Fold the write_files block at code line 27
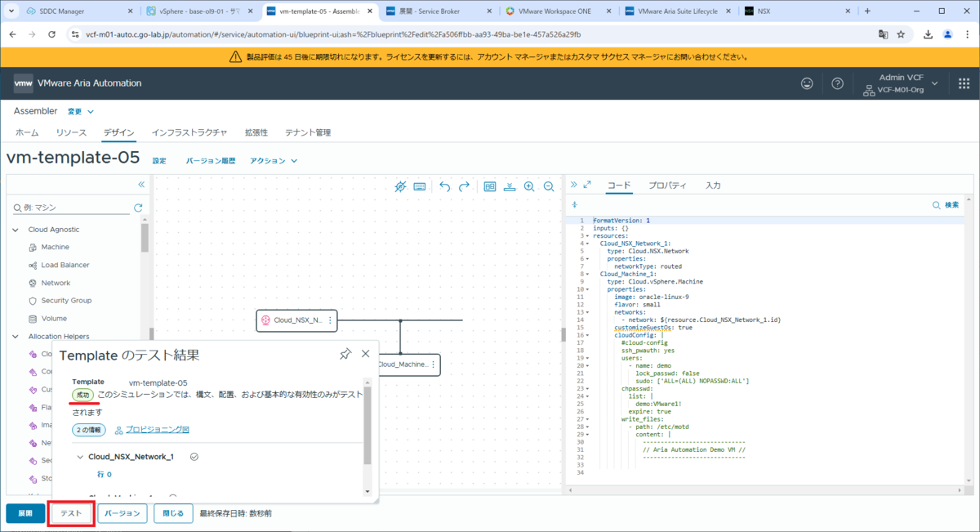The width and height of the screenshot is (980, 532). coord(588,419)
